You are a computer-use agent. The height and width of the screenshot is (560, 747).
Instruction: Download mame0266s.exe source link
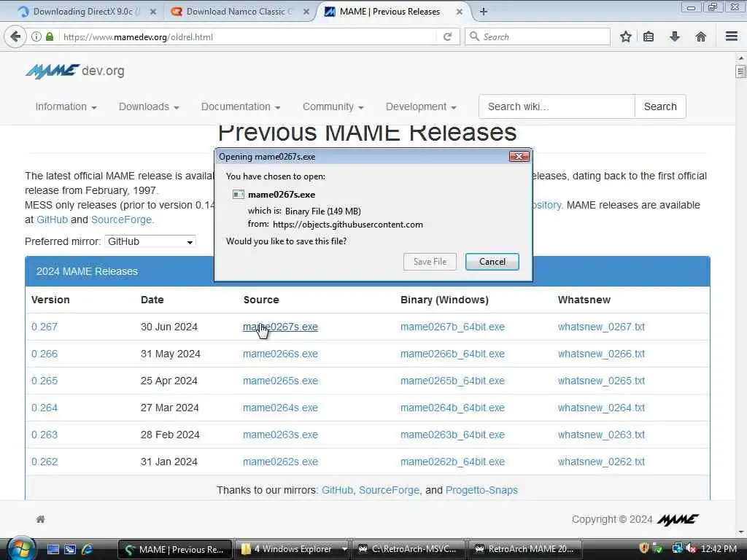280,354
